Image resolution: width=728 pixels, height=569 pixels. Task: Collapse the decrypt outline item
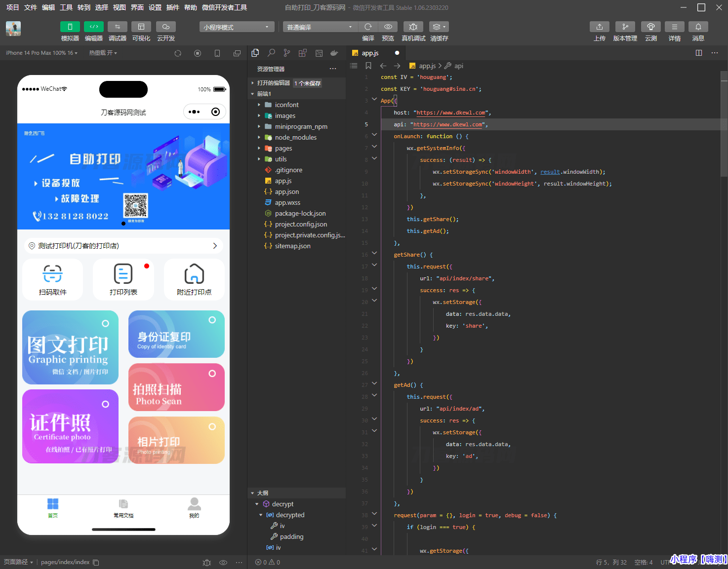coord(257,504)
